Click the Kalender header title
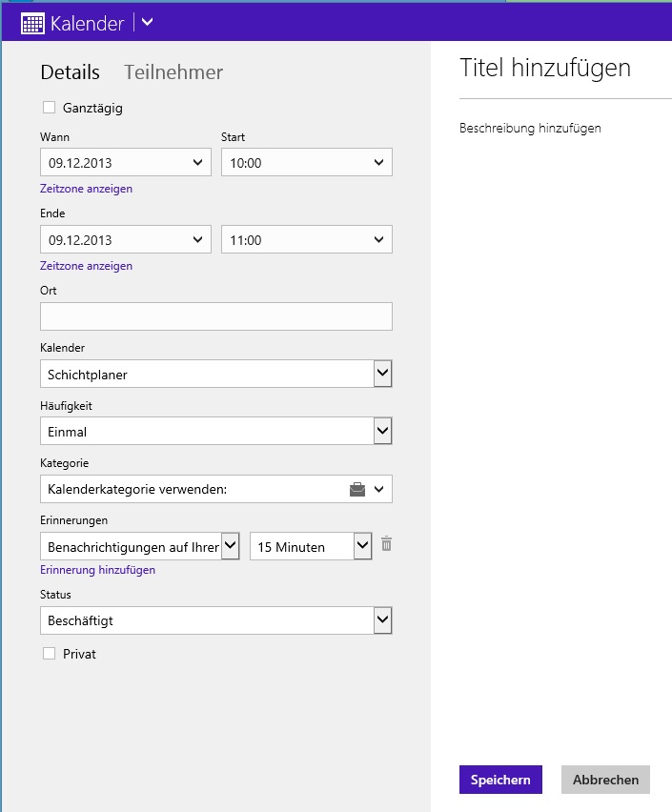 [x=87, y=23]
